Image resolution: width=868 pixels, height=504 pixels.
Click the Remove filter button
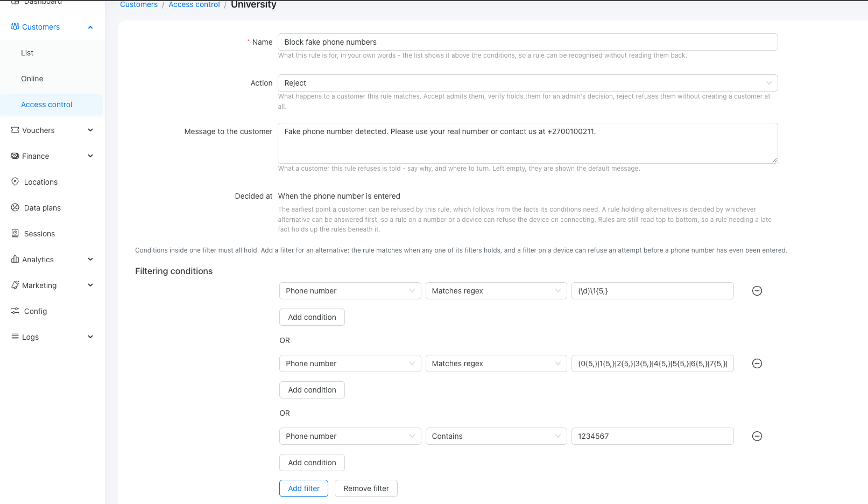point(366,488)
